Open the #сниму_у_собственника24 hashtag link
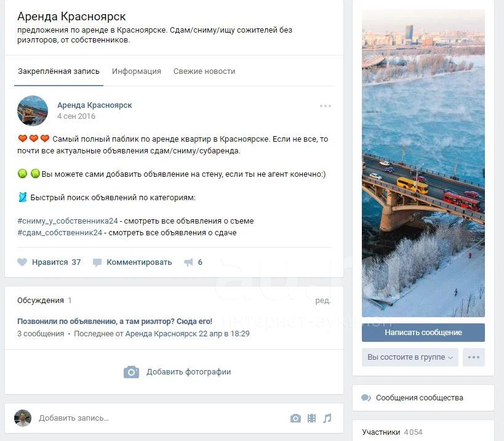The image size is (504, 441). [68, 221]
